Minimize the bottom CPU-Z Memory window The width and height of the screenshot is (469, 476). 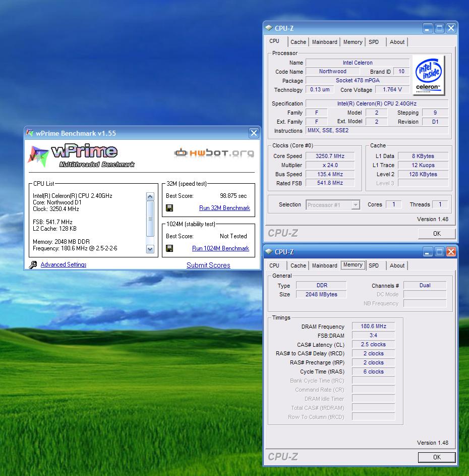point(427,252)
